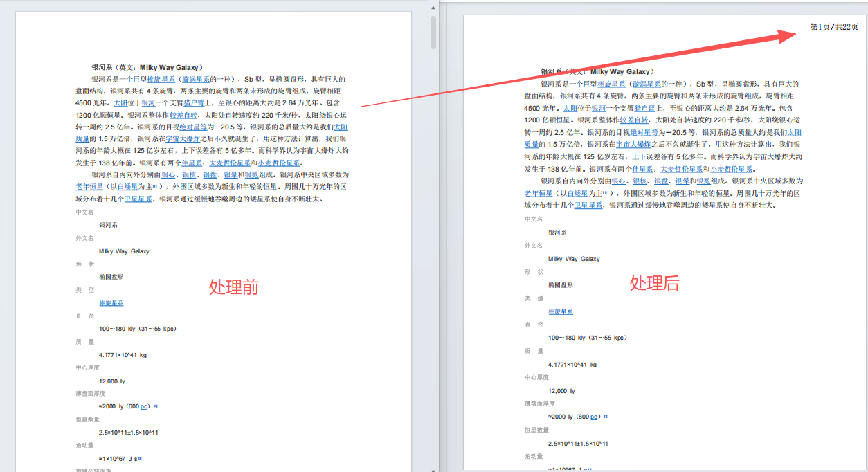Screen dimensions: 868x472
Task: Open the 漩涡星系 link in left document
Action: [196, 80]
